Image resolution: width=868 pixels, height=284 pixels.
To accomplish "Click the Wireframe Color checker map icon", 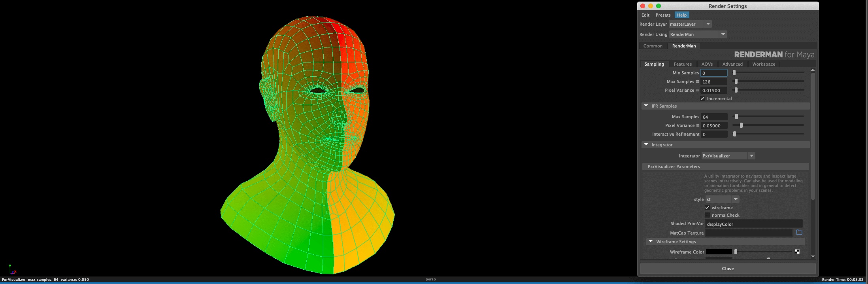I will tap(797, 252).
